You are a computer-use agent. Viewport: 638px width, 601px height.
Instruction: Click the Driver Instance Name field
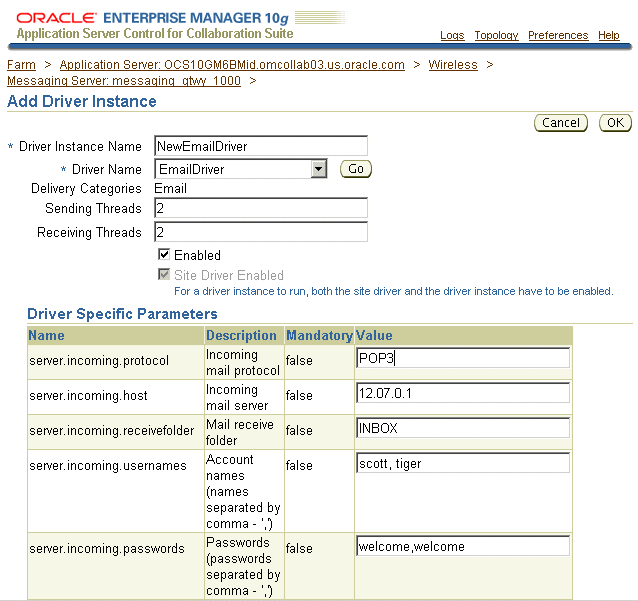[261, 146]
